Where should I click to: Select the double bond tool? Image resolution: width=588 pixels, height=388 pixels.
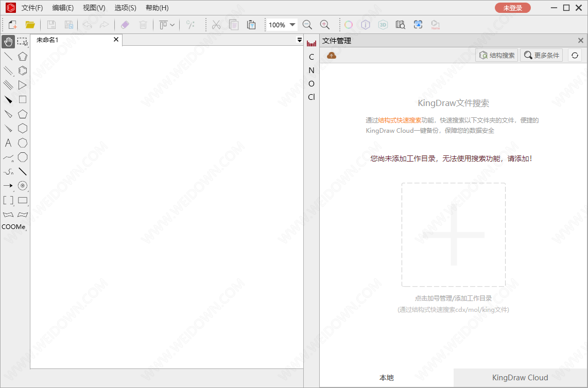[8, 70]
